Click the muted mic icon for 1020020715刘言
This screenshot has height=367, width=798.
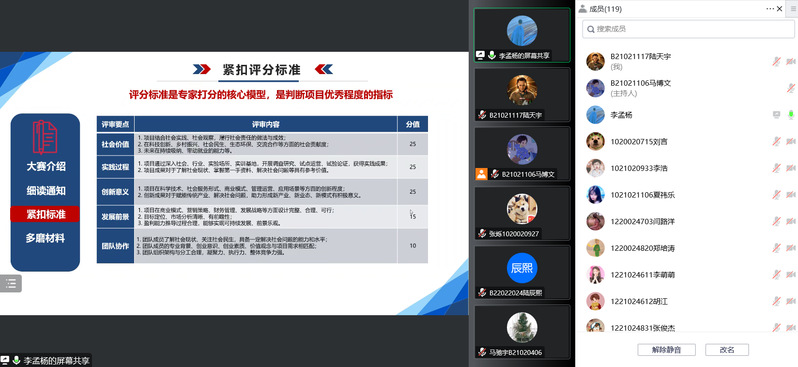pyautogui.click(x=776, y=142)
